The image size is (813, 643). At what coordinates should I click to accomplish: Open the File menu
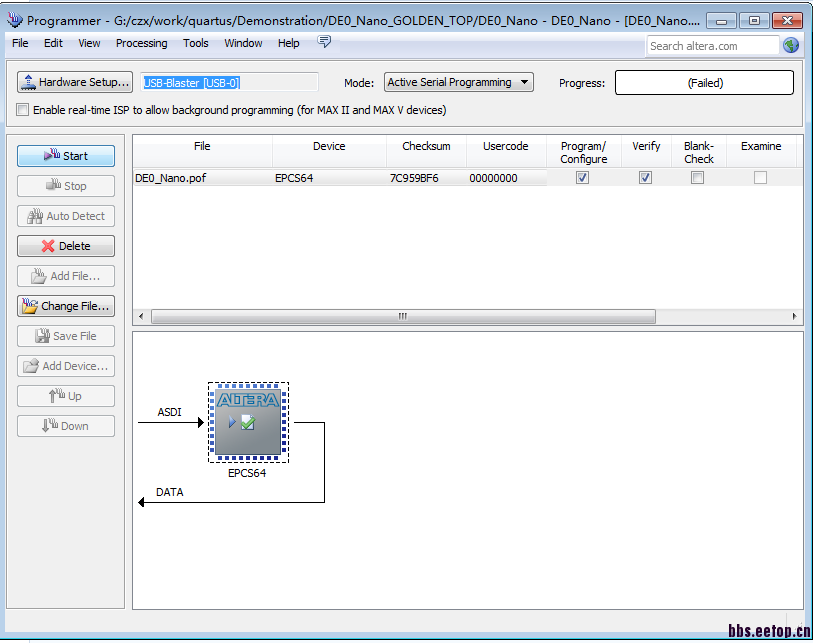tap(20, 43)
